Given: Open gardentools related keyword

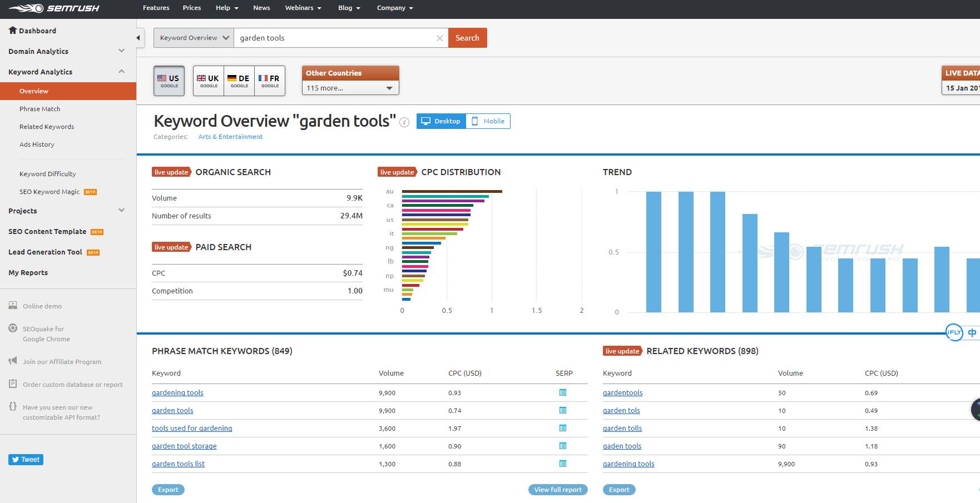Looking at the screenshot, I should point(622,393).
